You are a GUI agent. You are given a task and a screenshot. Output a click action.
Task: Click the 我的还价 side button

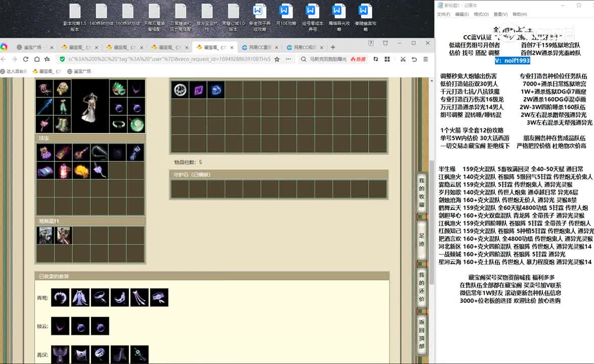click(421, 287)
